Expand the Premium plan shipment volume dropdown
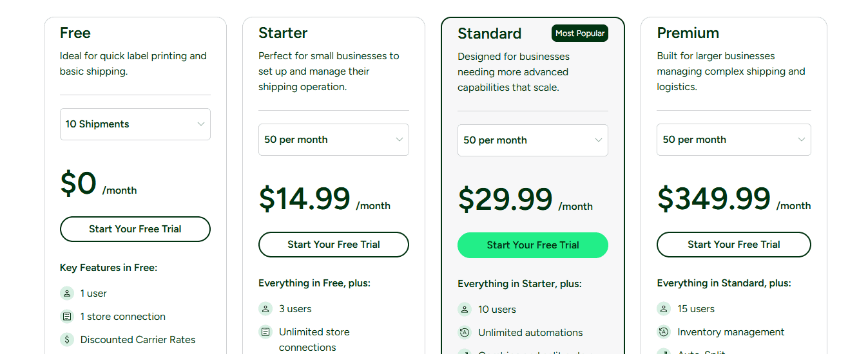868x354 pixels. click(734, 140)
